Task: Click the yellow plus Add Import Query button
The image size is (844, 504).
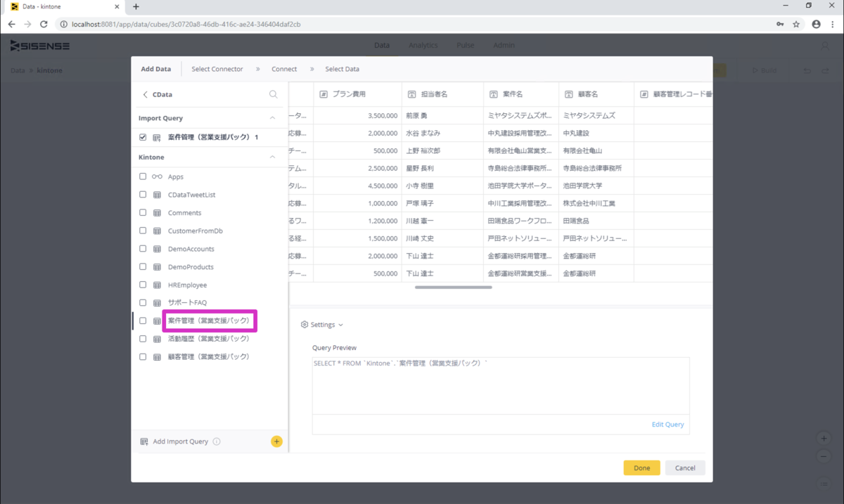Action: pos(276,441)
